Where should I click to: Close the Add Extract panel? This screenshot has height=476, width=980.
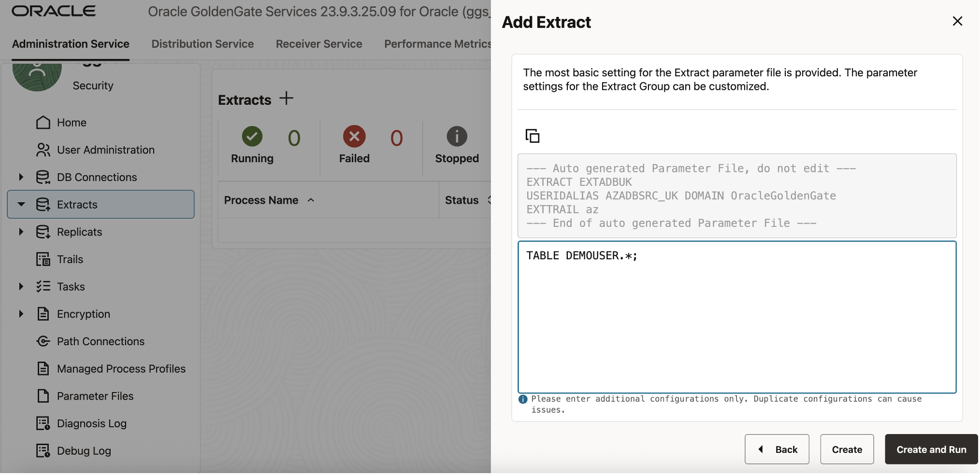point(957,21)
